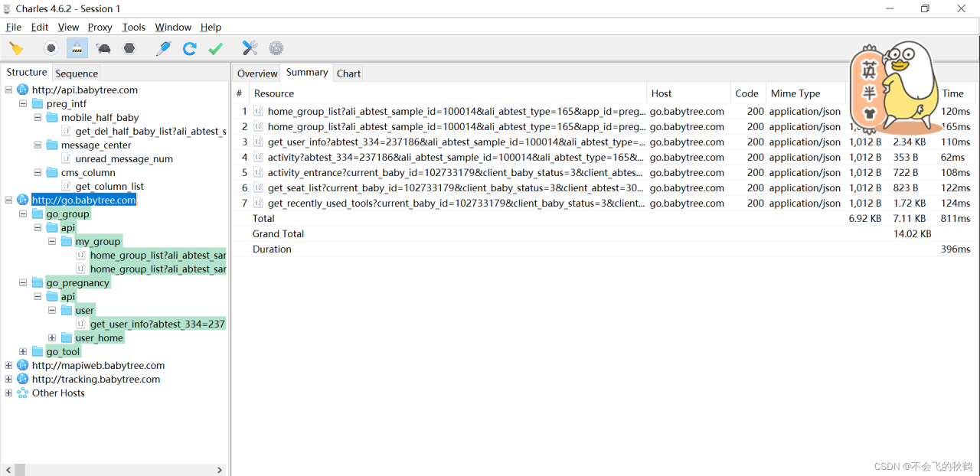The width and height of the screenshot is (980, 476).
Task: Click the tree panel horizontal scrollbar thumb
Action: click(18, 469)
